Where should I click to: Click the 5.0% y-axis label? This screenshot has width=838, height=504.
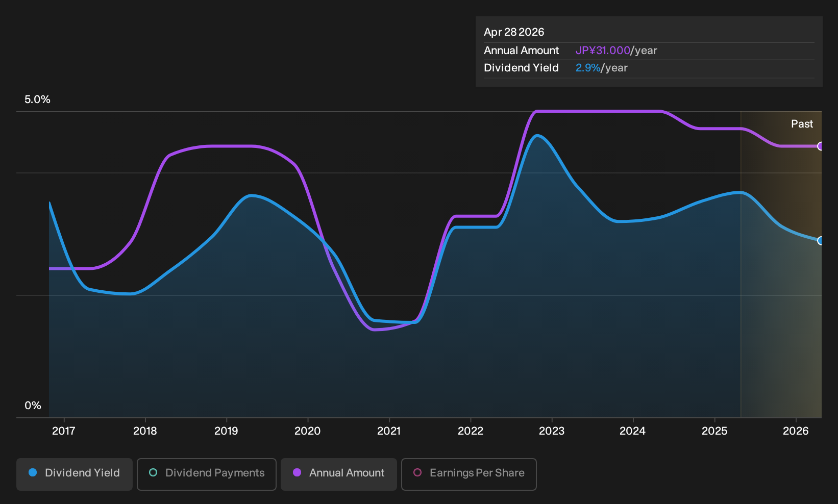37,99
